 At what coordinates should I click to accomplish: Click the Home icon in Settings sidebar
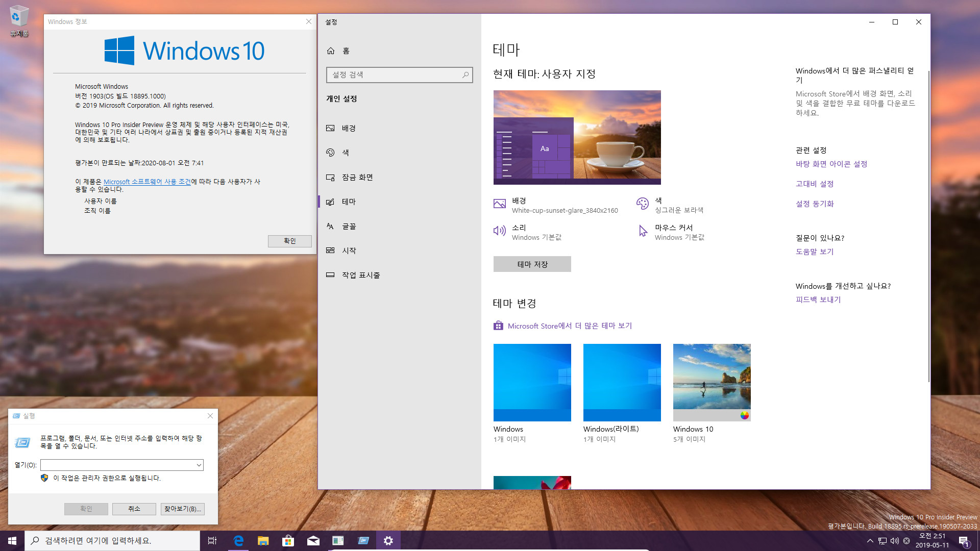click(331, 51)
